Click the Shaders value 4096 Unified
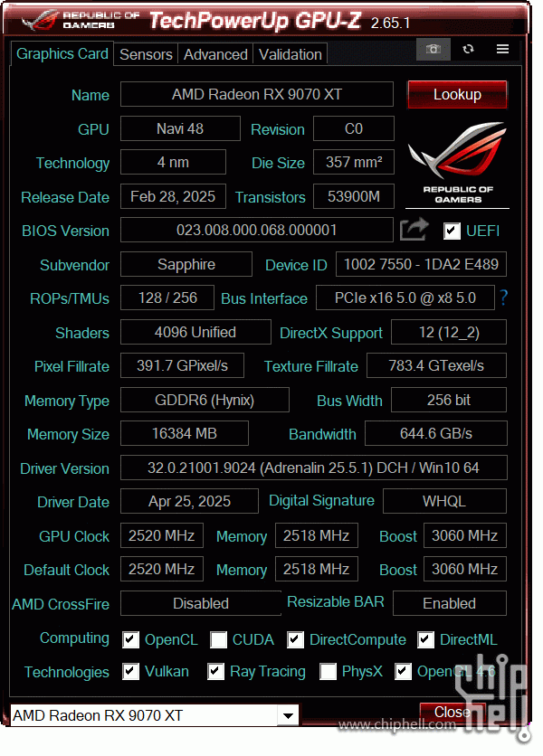 point(195,332)
